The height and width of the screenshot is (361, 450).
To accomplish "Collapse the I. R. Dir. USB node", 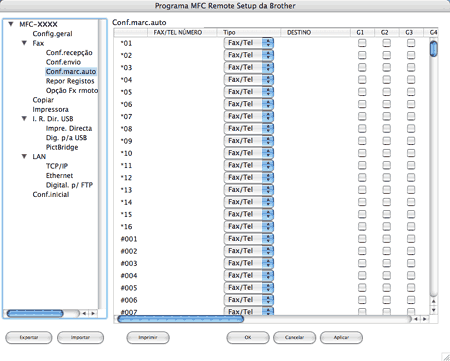I will (x=24, y=119).
